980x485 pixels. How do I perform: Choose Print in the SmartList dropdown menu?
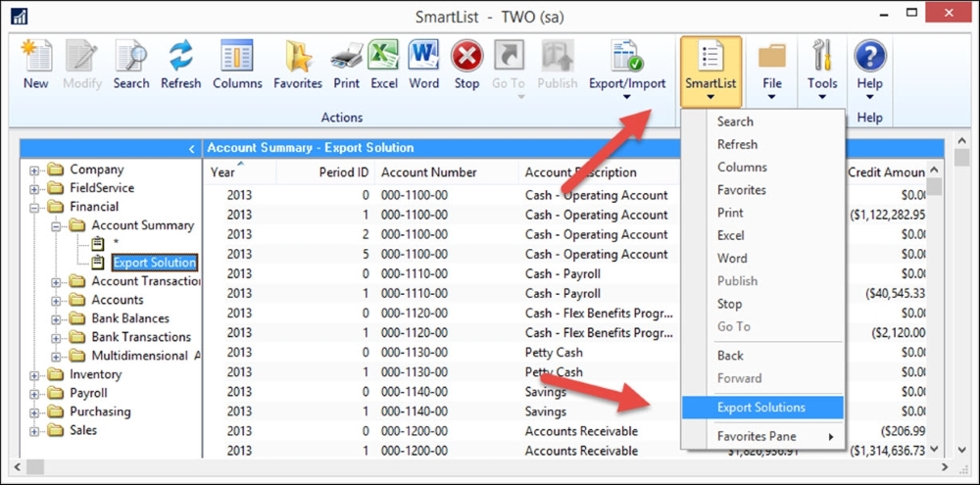click(762, 214)
